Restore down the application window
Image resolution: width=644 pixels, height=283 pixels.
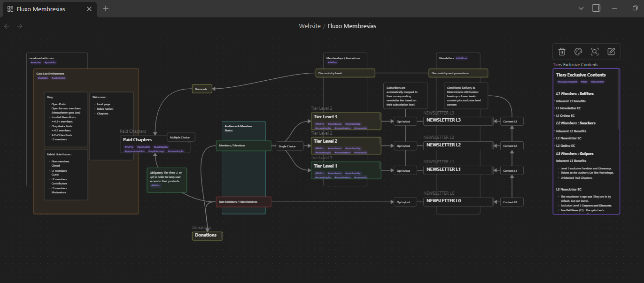(635, 8)
